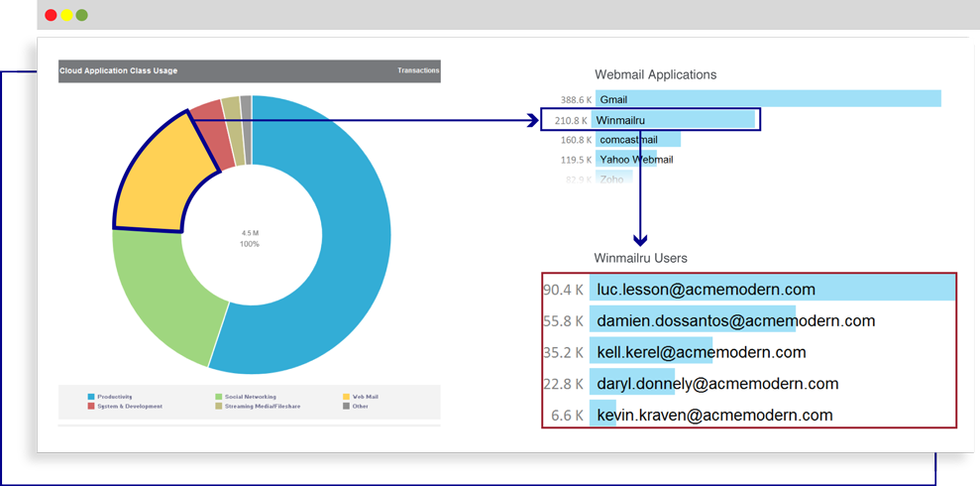Click the 35.2 K value for kell.kerel

click(563, 353)
